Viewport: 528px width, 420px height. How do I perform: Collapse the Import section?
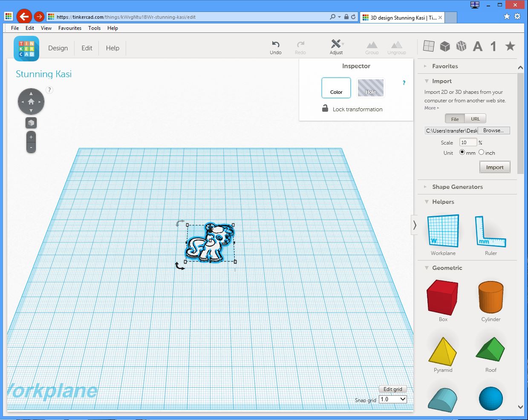441,81
